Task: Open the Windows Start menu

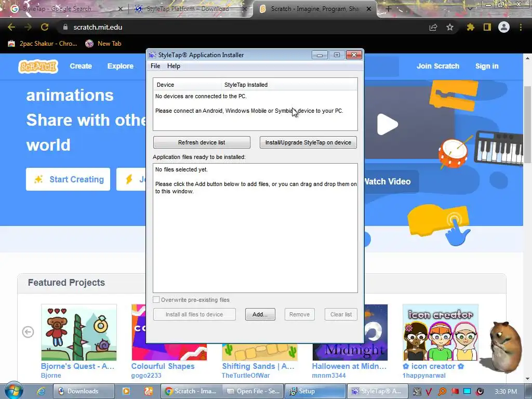Action: [14, 391]
